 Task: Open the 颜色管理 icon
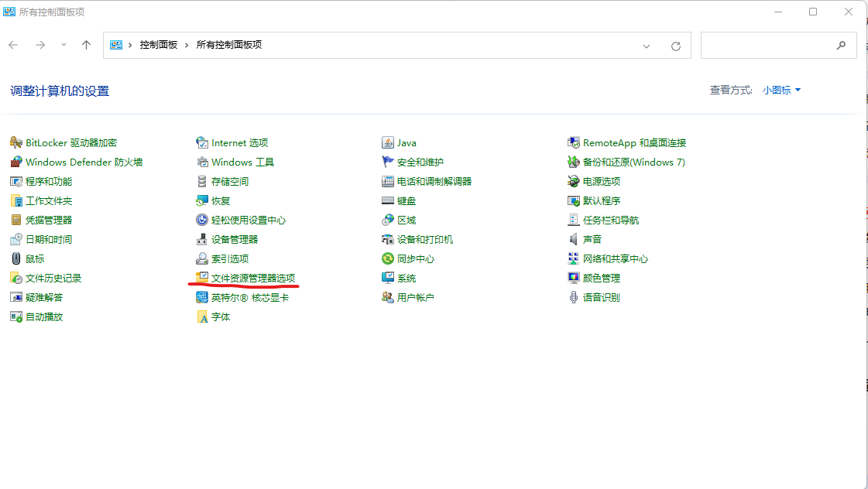(574, 278)
